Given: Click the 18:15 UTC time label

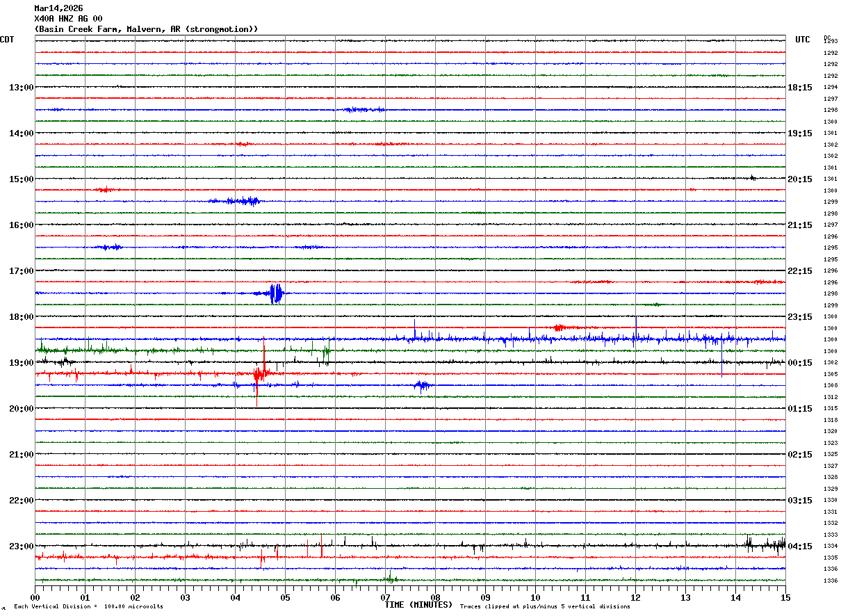Looking at the screenshot, I should (800, 88).
